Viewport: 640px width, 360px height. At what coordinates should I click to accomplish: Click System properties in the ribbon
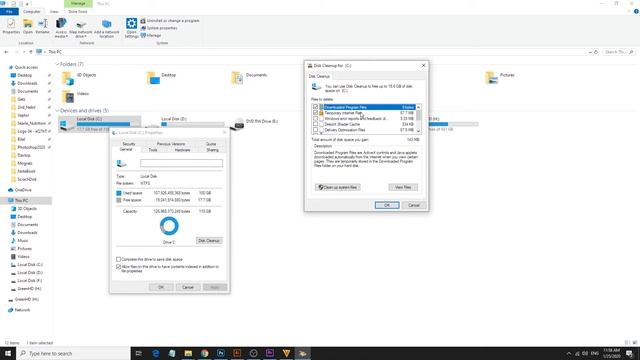click(x=159, y=28)
